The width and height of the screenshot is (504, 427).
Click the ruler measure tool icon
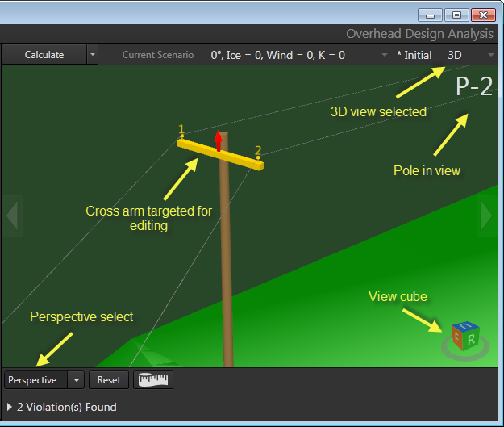point(153,379)
